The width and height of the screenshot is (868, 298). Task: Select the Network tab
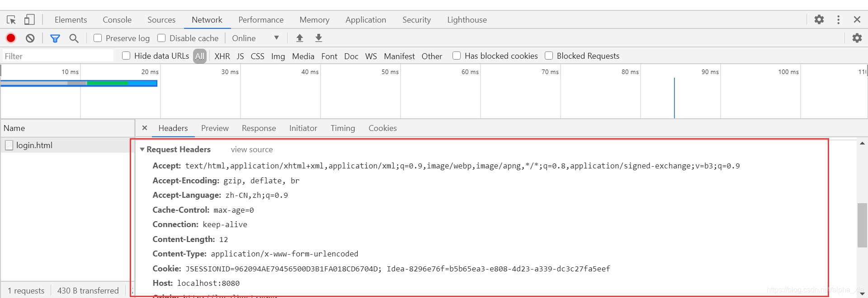tap(207, 20)
